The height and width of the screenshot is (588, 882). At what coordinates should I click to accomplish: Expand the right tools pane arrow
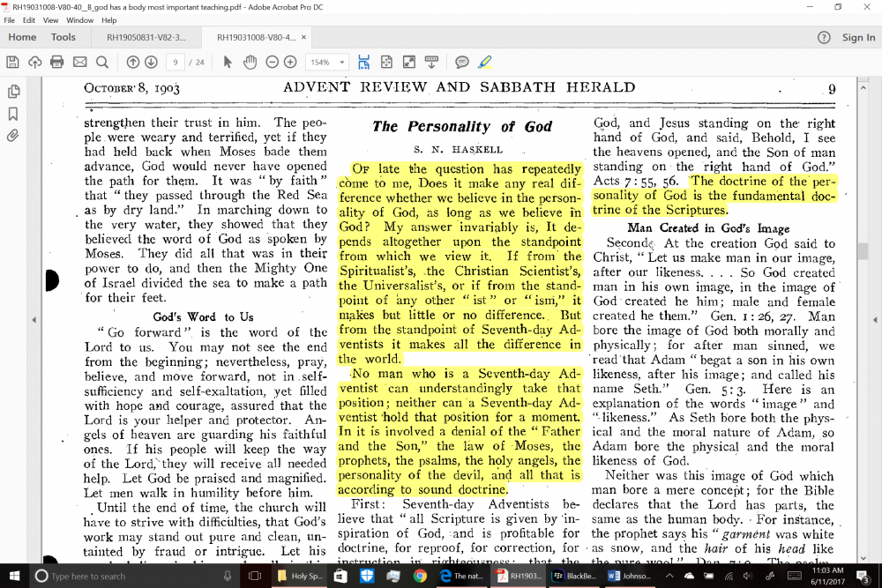[x=875, y=319]
